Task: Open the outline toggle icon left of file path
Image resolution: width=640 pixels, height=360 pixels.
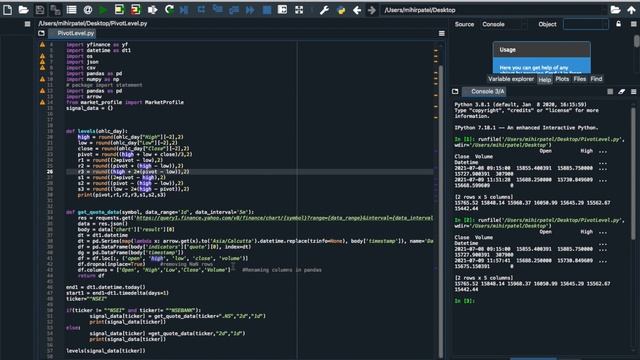Action: pyautogui.click(x=27, y=24)
